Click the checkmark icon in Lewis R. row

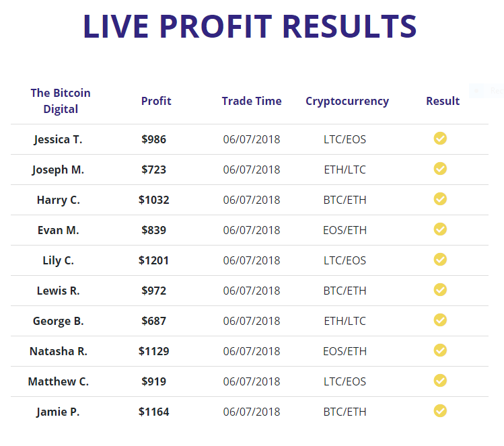440,289
